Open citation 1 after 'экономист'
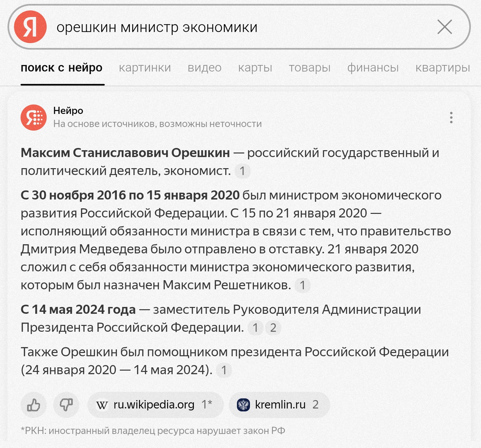 (x=242, y=171)
